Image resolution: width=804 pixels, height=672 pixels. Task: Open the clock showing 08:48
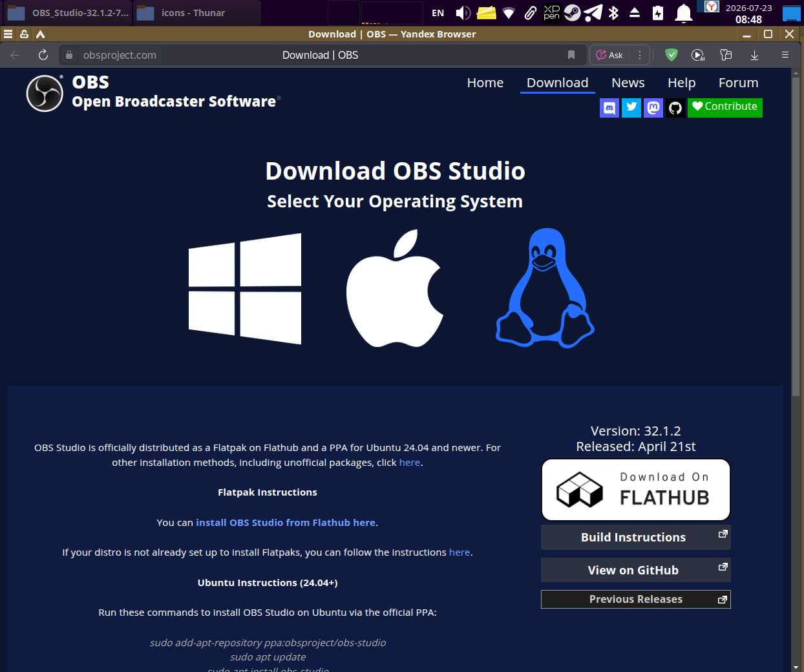pyautogui.click(x=748, y=14)
